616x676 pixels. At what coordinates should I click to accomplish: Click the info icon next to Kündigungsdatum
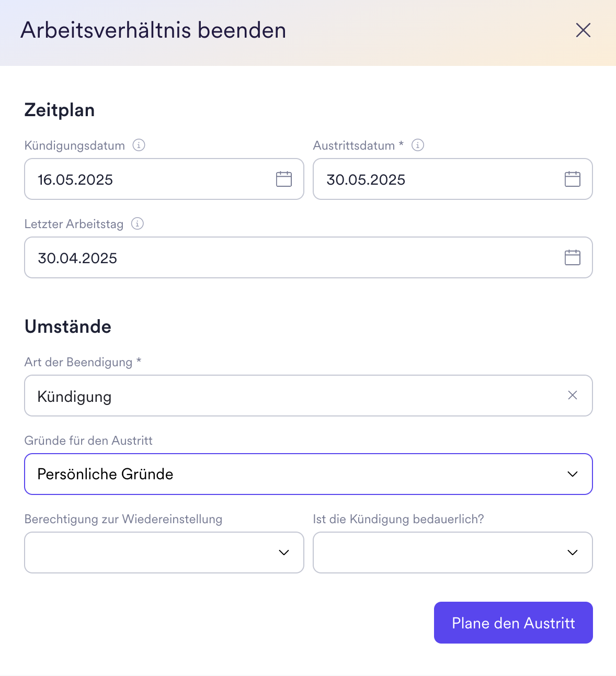click(x=139, y=145)
